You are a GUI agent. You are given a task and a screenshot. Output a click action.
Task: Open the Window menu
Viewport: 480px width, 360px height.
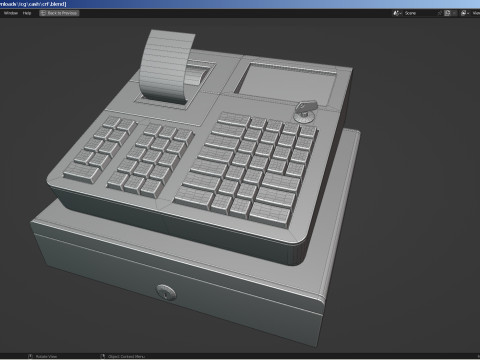click(x=11, y=13)
